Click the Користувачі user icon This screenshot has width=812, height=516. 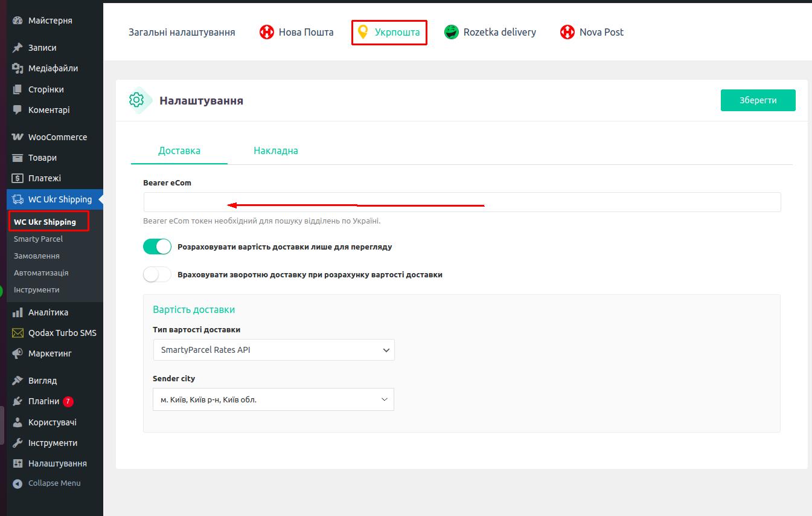(18, 422)
